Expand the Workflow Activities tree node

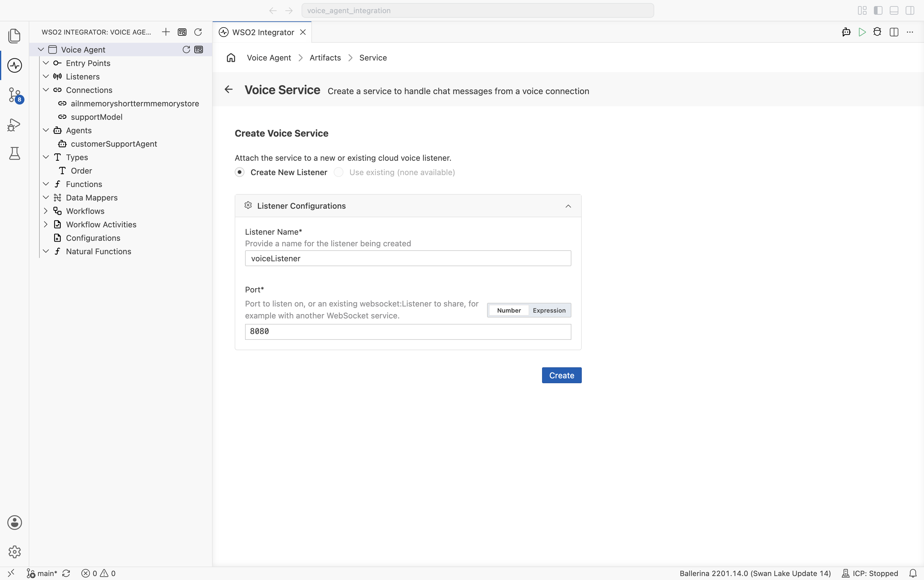(46, 224)
